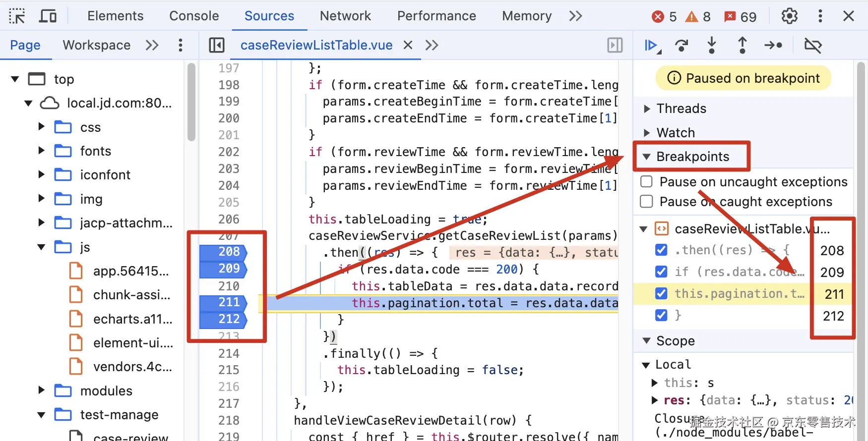
Task: Select the Sources tab
Action: (x=269, y=16)
